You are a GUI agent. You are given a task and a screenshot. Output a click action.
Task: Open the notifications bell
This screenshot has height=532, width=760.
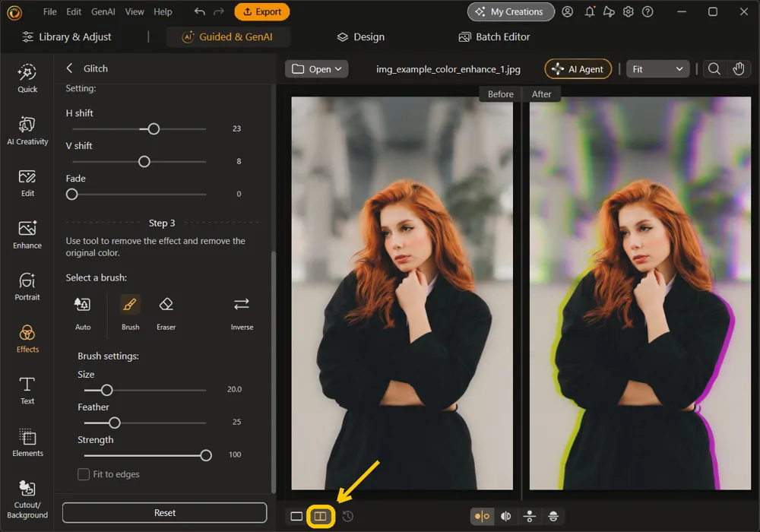pos(590,11)
